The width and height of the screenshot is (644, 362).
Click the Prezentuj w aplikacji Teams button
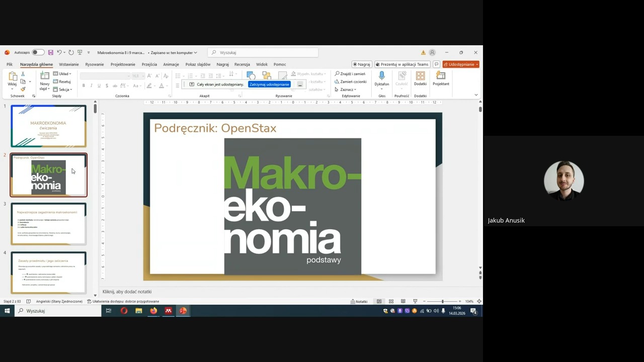click(x=401, y=64)
